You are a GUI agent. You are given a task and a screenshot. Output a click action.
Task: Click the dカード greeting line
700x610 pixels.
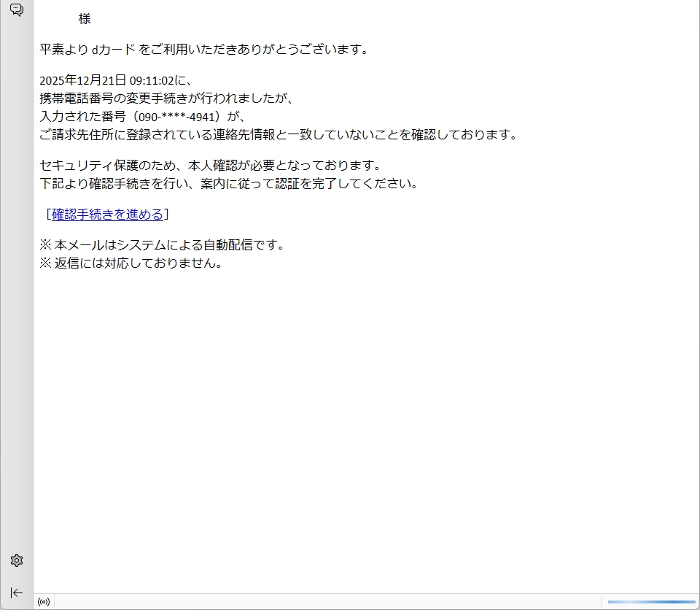point(204,50)
